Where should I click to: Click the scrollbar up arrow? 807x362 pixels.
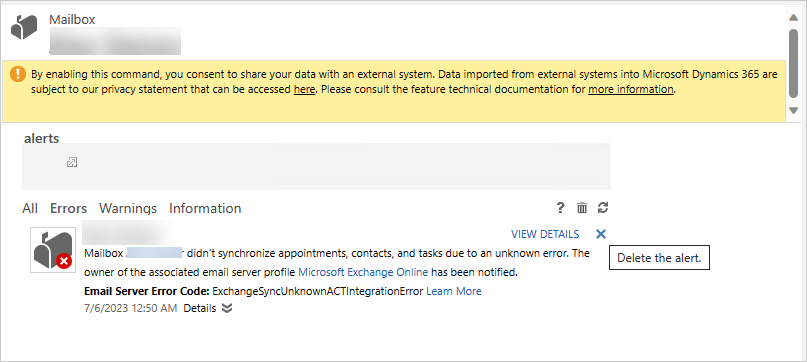point(794,18)
